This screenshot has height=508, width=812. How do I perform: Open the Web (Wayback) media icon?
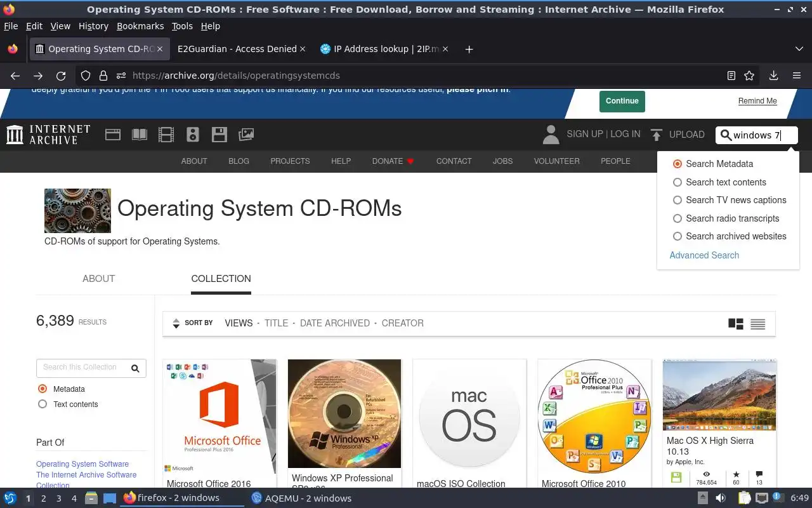(113, 135)
